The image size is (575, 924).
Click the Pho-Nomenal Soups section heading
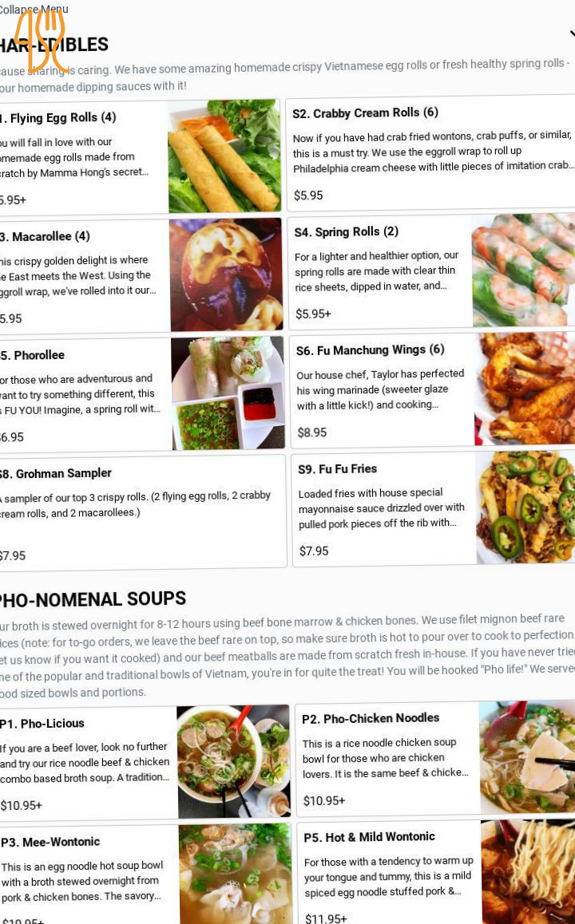93,599
